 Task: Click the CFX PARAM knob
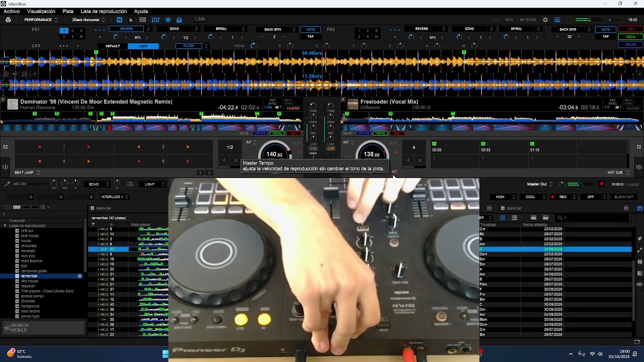(253, 46)
